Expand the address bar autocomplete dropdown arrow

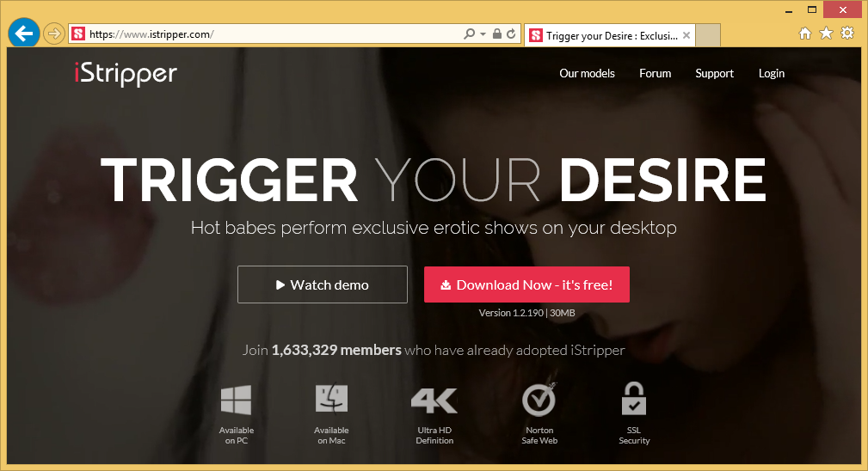(483, 34)
